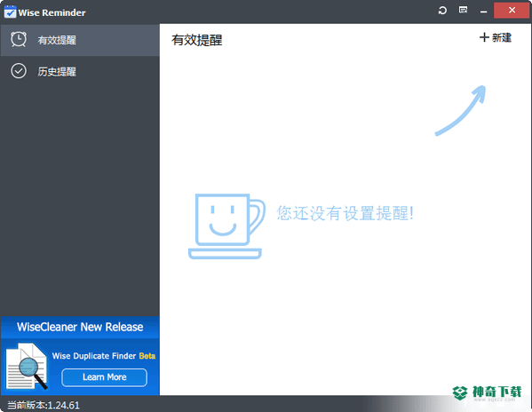This screenshot has height=412, width=532.
Task: Click the Learn More button in the ad
Action: [x=104, y=377]
